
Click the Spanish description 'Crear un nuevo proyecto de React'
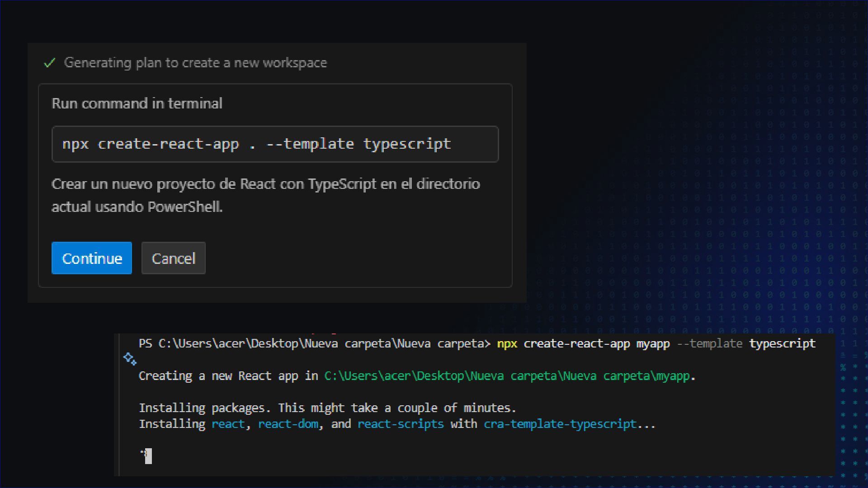tap(266, 195)
